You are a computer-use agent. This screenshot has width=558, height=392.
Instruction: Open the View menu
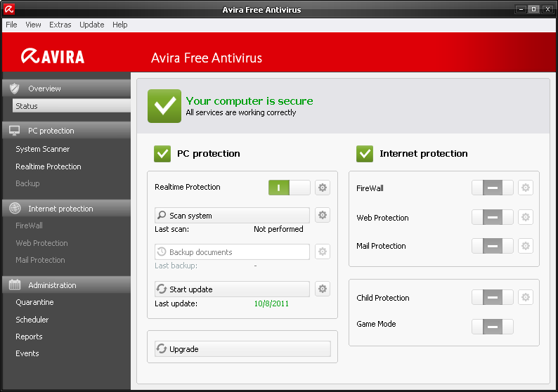(33, 25)
